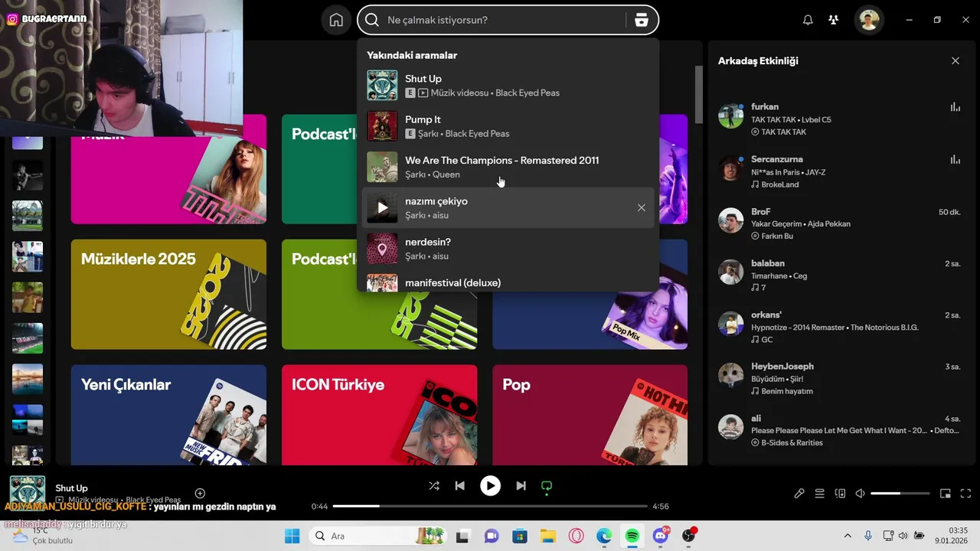
Task: Open 'We Are The Champions - Remastered 2011' result
Action: 508,167
